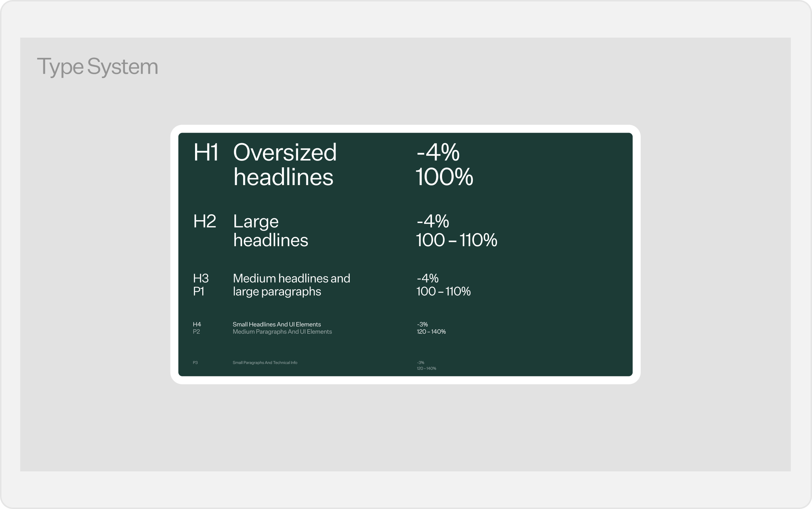Click the 'H3' label
This screenshot has width=812, height=509.
tap(201, 278)
